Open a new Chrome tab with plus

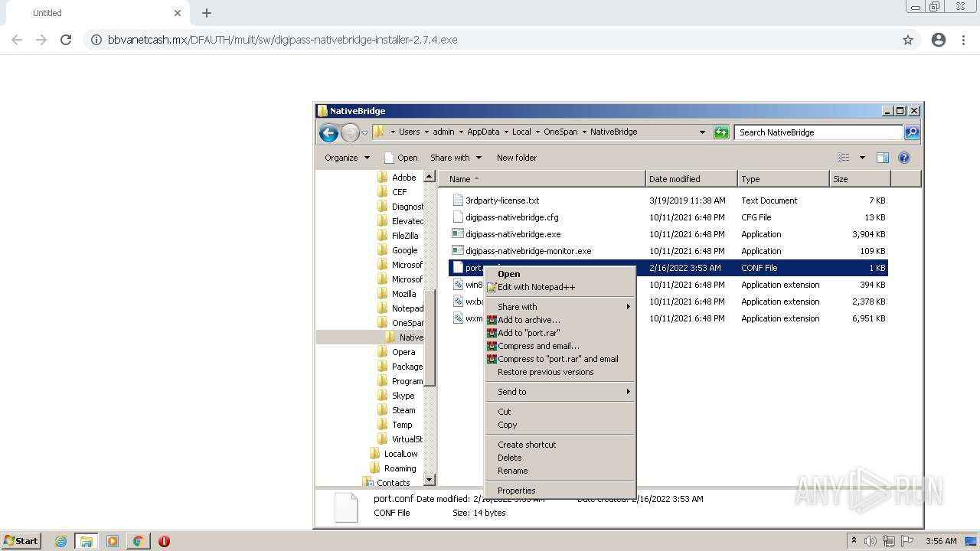[x=207, y=13]
